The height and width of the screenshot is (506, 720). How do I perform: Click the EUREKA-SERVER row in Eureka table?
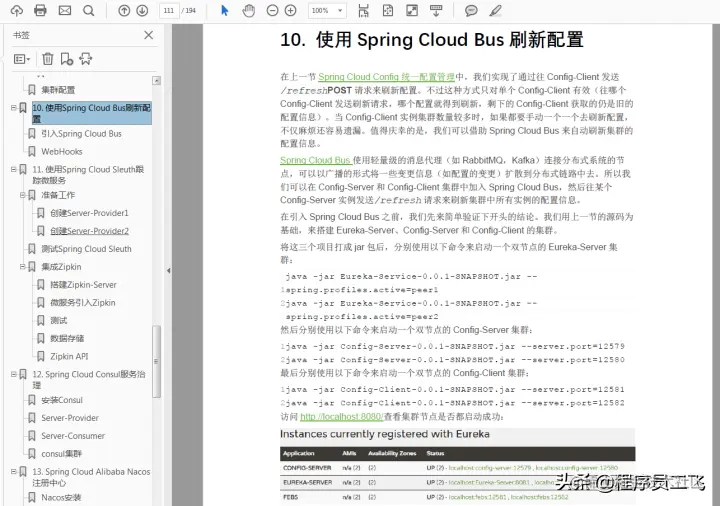(x=458, y=482)
